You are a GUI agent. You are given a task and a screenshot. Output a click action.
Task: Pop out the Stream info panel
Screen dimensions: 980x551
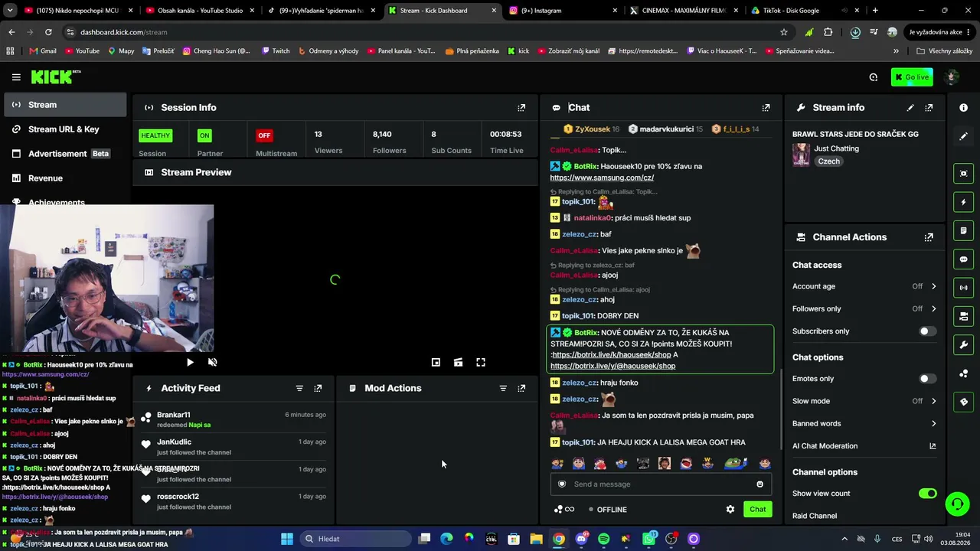coord(929,108)
